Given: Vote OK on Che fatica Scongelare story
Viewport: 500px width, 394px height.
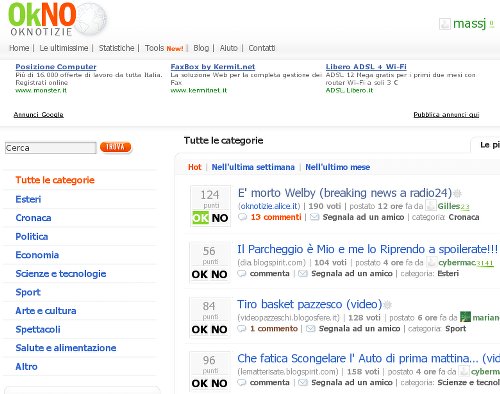Looking at the screenshot, I should point(200,383).
